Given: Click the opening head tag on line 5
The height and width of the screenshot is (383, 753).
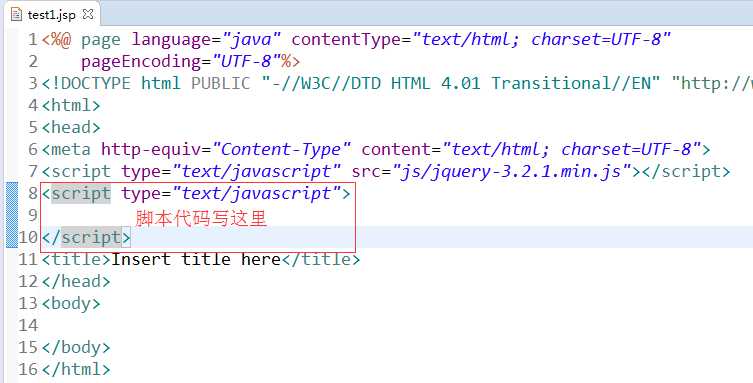Looking at the screenshot, I should coord(71,128).
